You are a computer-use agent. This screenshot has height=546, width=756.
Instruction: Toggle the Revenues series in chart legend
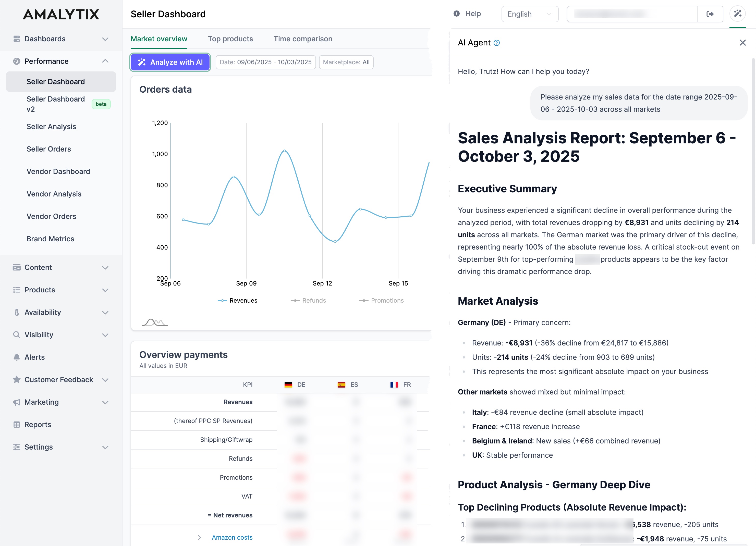238,301
